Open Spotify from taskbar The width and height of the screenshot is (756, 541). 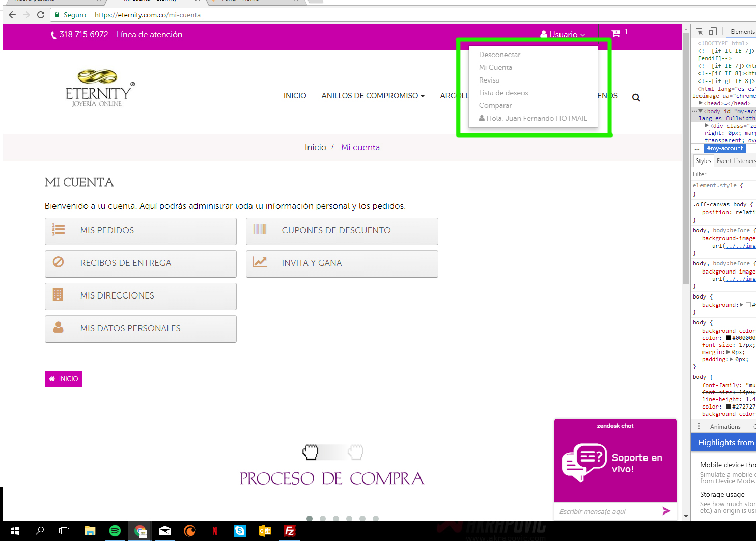pos(115,531)
